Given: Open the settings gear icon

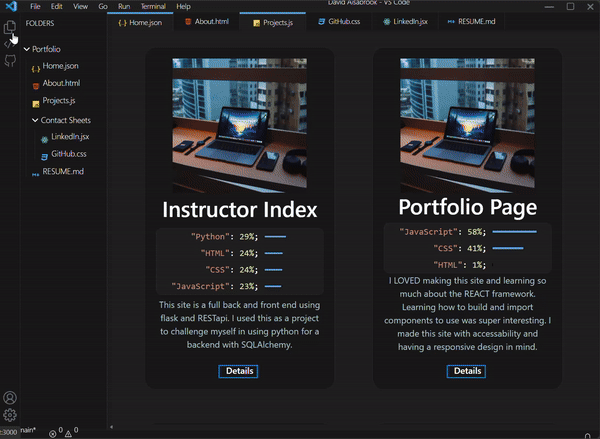Looking at the screenshot, I should [10, 415].
